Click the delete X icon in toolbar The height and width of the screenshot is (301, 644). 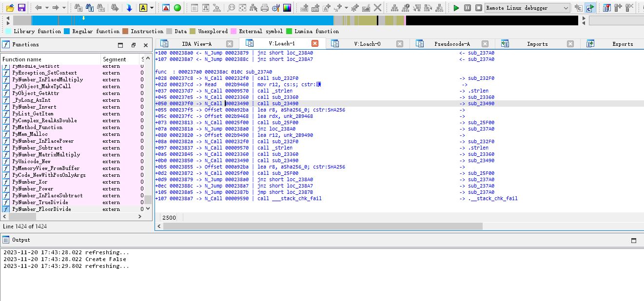click(x=377, y=8)
